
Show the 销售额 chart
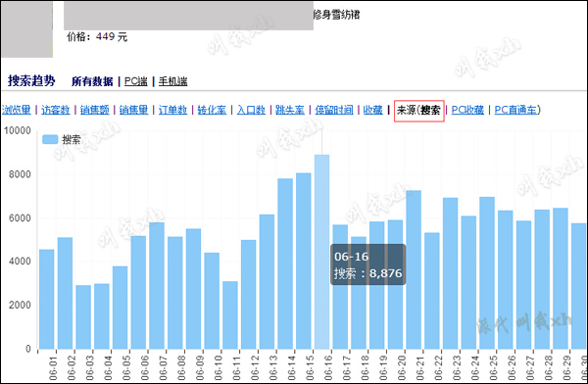94,110
